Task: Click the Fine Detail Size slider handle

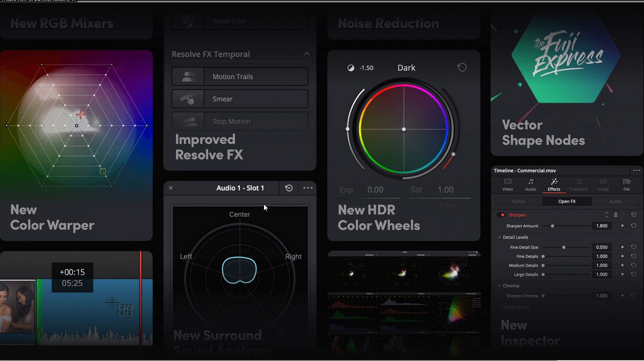Action: 564,247
